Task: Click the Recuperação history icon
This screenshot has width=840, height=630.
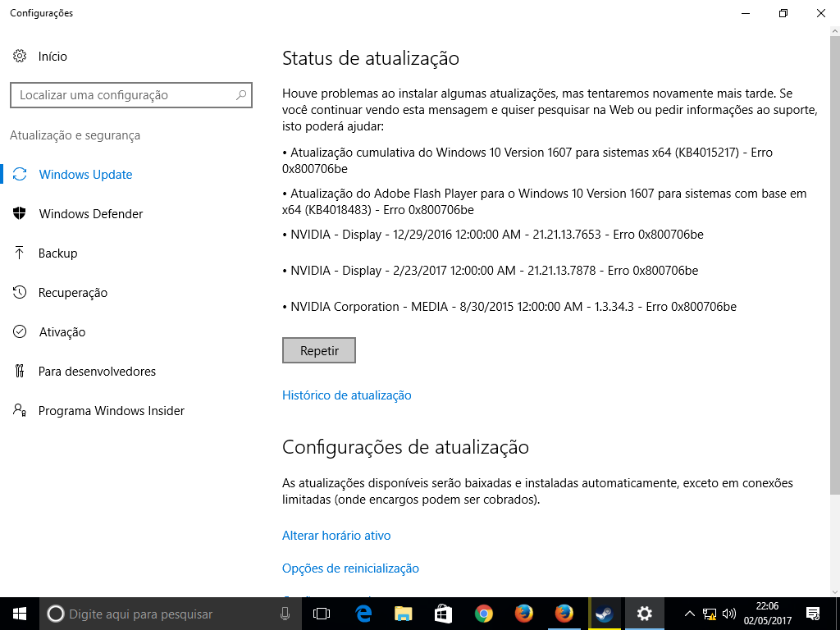Action: (20, 293)
